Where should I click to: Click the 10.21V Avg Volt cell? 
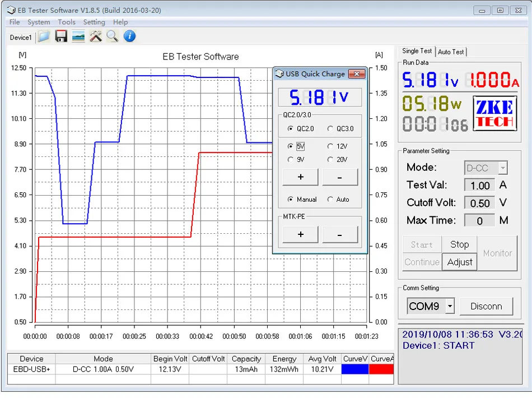point(322,369)
